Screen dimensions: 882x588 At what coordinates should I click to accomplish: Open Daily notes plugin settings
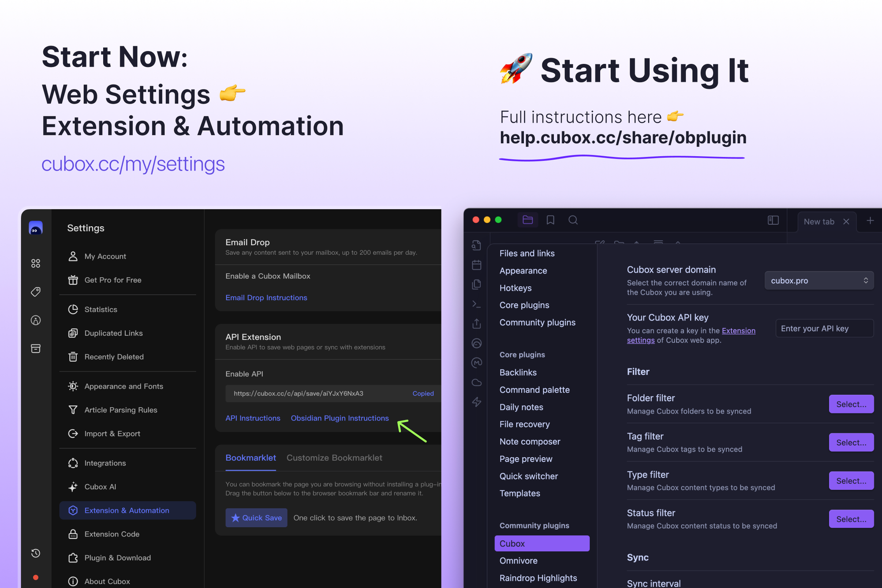tap(521, 407)
